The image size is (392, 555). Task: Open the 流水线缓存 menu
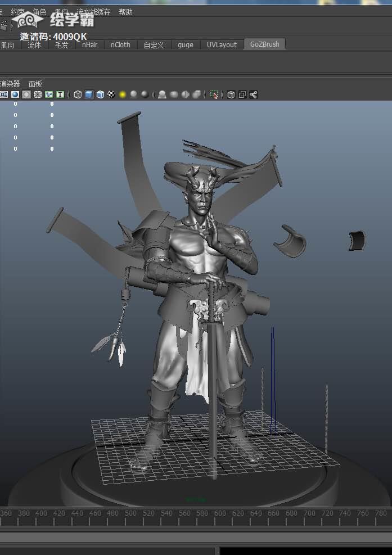point(93,12)
